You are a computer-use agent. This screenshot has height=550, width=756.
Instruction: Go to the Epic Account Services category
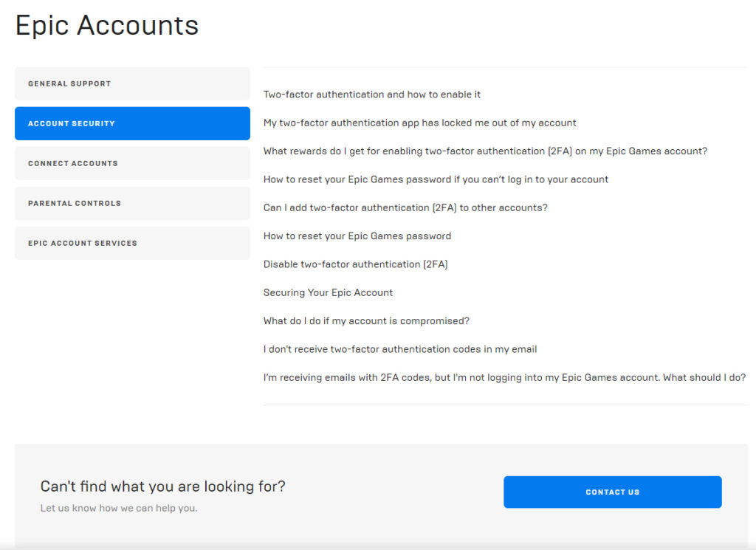(132, 243)
